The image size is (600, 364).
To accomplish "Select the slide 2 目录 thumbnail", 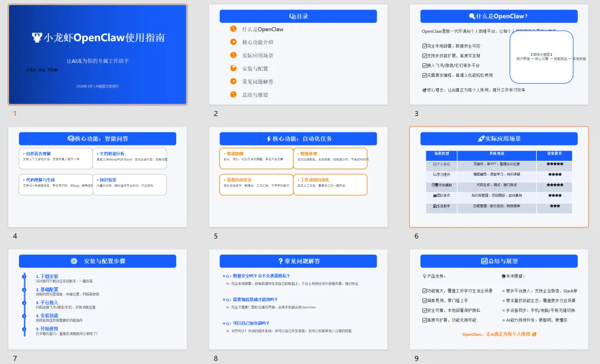I will [x=298, y=55].
